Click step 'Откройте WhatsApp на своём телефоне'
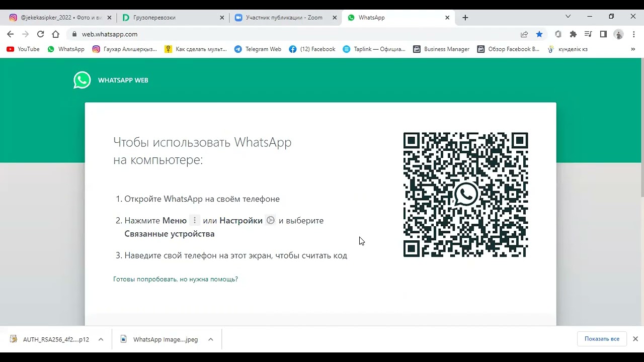Image resolution: width=644 pixels, height=362 pixels. pyautogui.click(x=202, y=199)
